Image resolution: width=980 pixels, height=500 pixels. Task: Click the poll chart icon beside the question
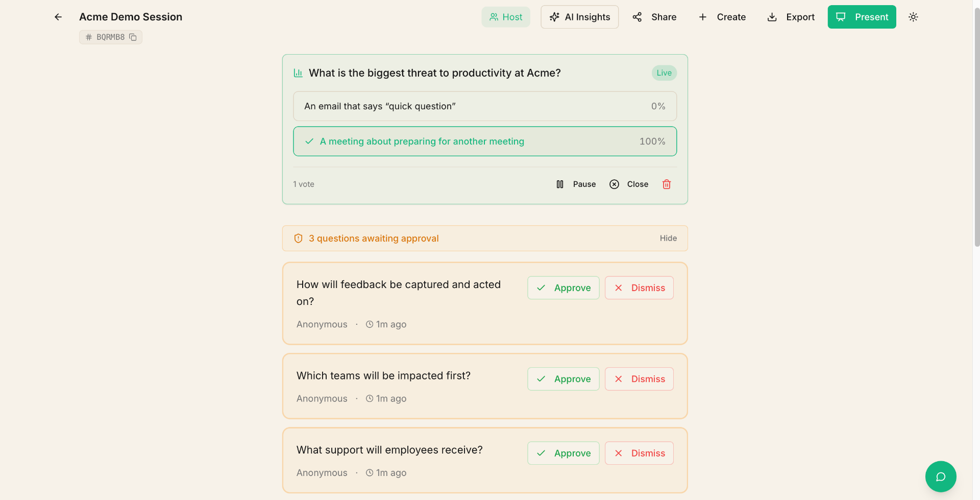[x=298, y=73]
